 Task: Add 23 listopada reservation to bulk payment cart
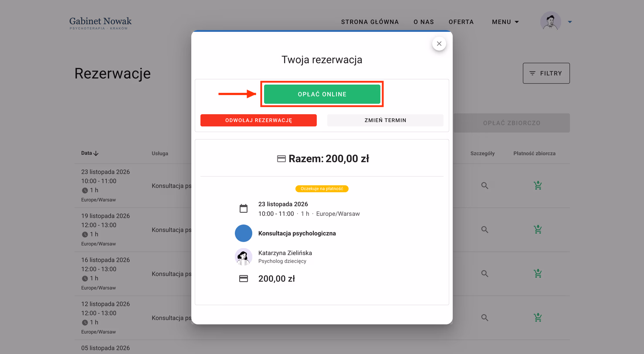pos(538,186)
